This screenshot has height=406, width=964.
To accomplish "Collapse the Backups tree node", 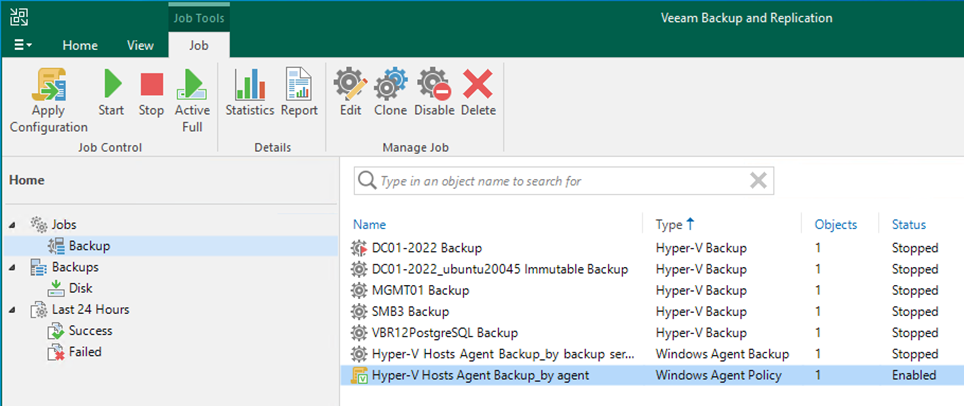I will (13, 268).
